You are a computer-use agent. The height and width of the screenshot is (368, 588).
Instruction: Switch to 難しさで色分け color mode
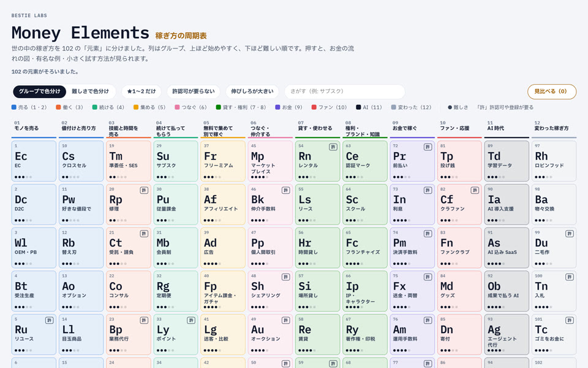click(91, 91)
